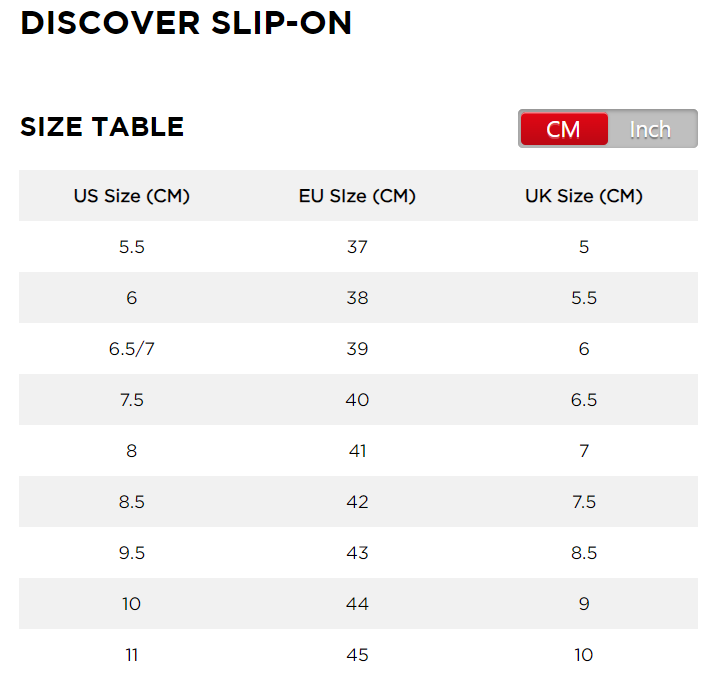Screen dimensions: 706x699
Task: Select US size 9.5 cell
Action: pos(131,553)
